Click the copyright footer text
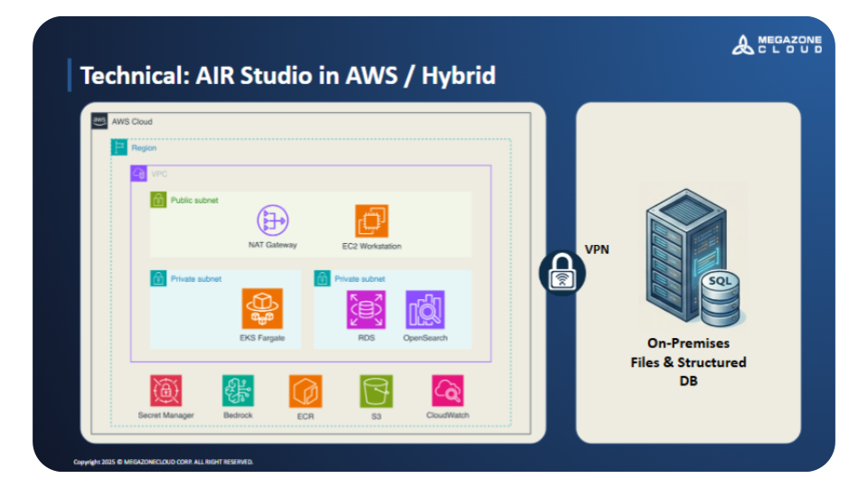The height and width of the screenshot is (488, 868). (x=163, y=462)
